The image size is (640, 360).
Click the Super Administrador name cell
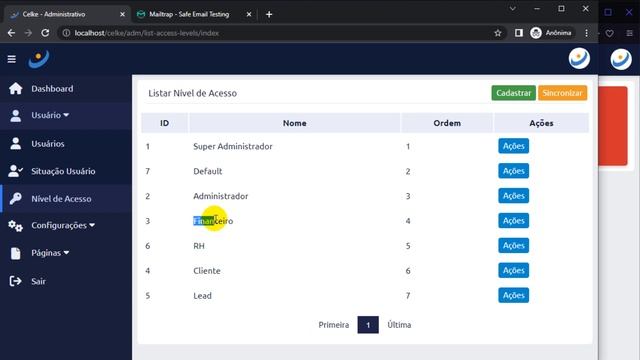(233, 147)
